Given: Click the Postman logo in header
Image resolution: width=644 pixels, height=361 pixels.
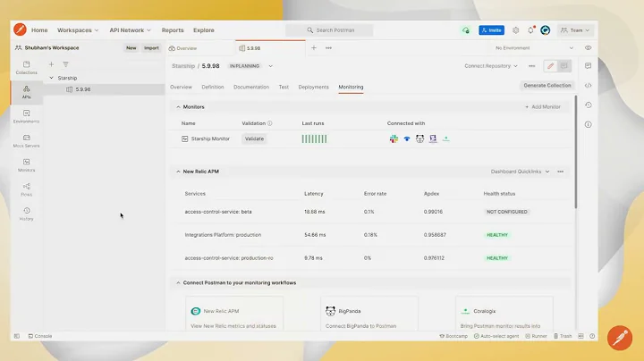Looking at the screenshot, I should [x=20, y=29].
